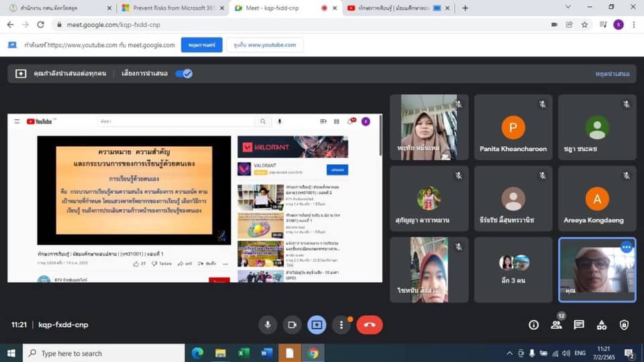
Task: Click stop presenting link at right
Action: (x=612, y=74)
